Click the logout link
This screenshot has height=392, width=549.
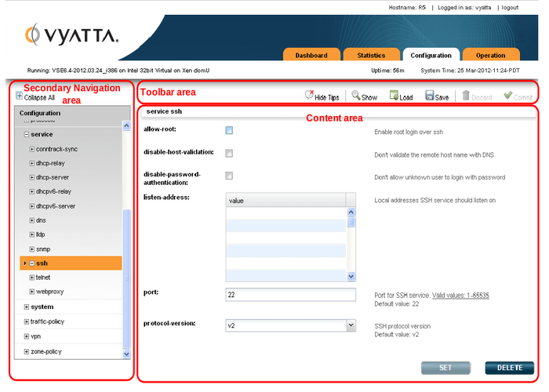510,7
